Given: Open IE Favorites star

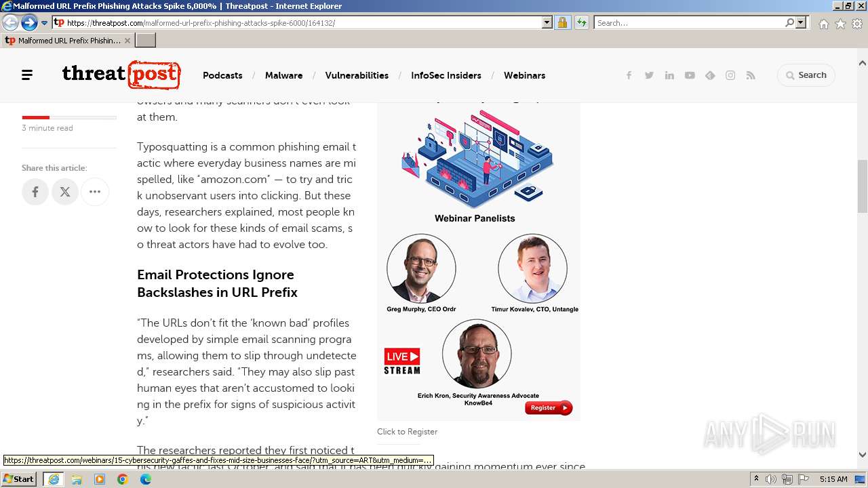Looking at the screenshot, I should [840, 23].
